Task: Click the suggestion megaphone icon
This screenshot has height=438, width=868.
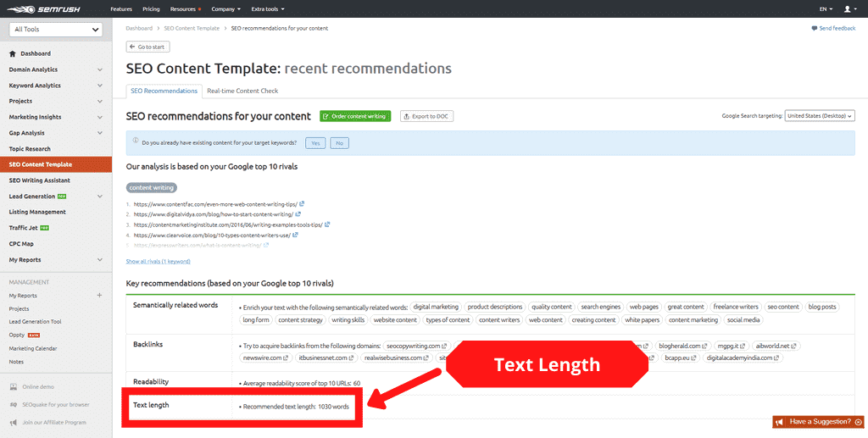Action: click(780, 422)
